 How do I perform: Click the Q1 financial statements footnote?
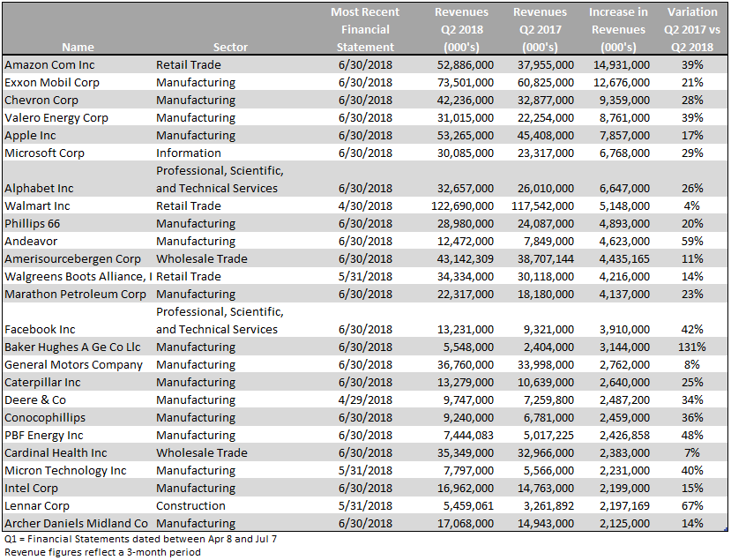[140, 539]
